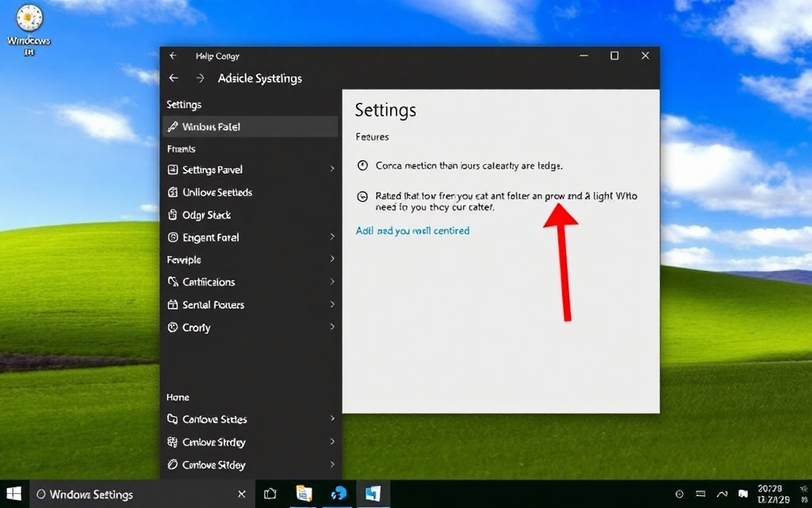Click the Window Settings taskbar search field
812x508 pixels.
click(x=143, y=495)
